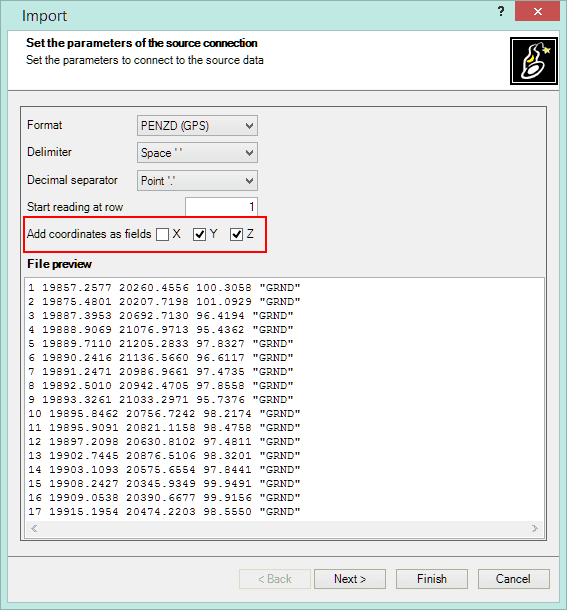Click the Import title bar text
Viewport: 567px width, 610px height.
[44, 16]
